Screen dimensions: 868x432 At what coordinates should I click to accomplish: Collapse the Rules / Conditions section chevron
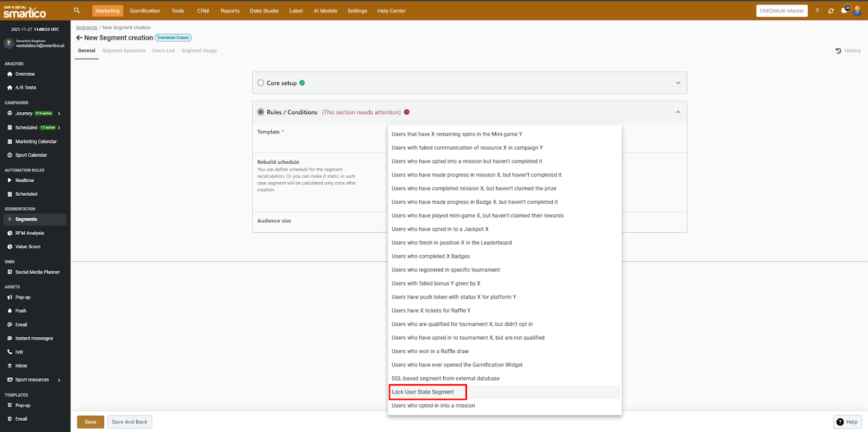pyautogui.click(x=678, y=112)
